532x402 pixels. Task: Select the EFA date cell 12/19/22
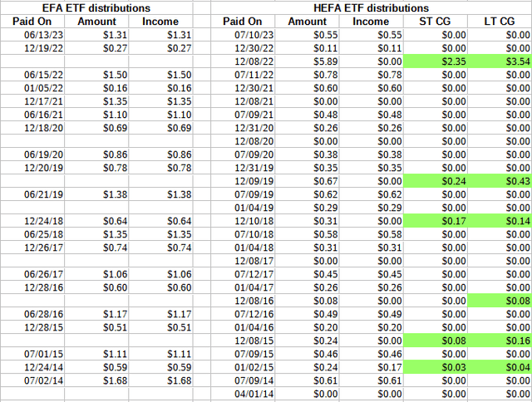point(32,48)
